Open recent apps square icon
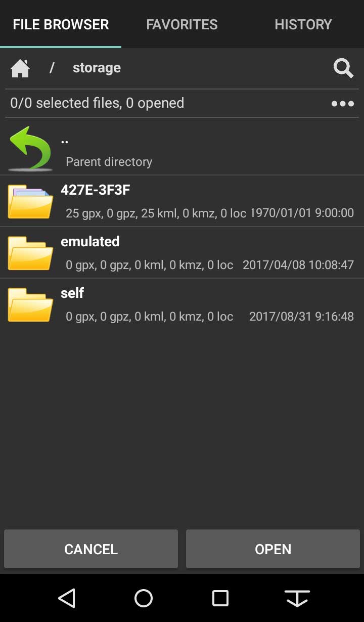The height and width of the screenshot is (622, 364). click(x=220, y=598)
